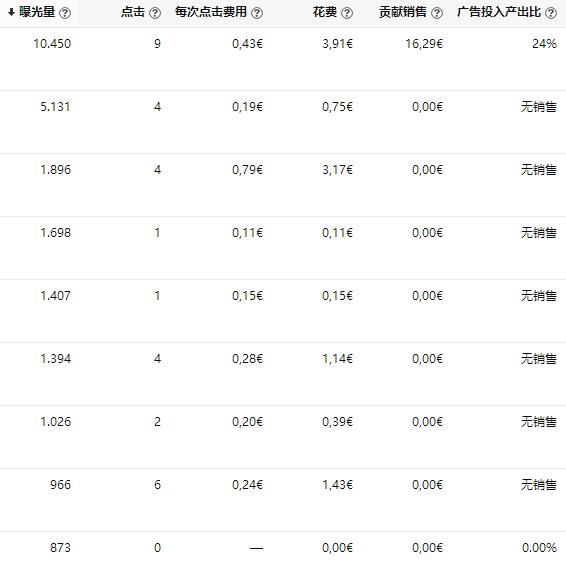
Task: Toggle sort arrow on 曝光量 column
Action: coord(11,12)
